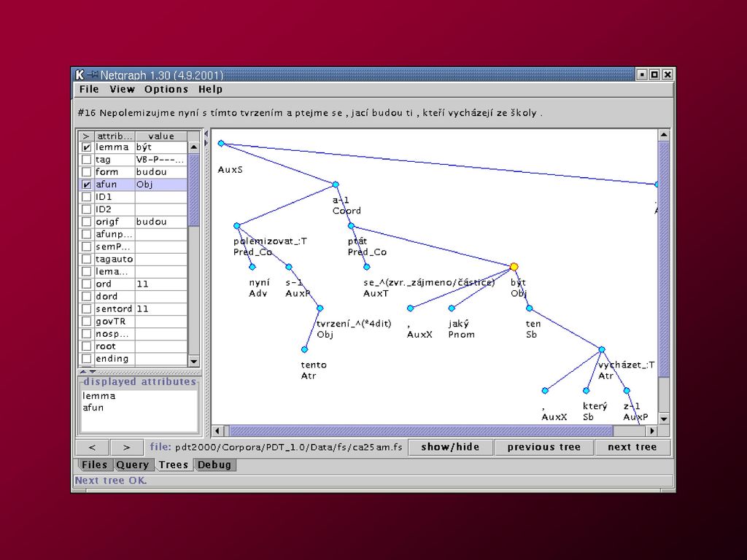This screenshot has height=560, width=747.
Task: Expand attribute table using split-pane down arrow
Action: coord(93,372)
